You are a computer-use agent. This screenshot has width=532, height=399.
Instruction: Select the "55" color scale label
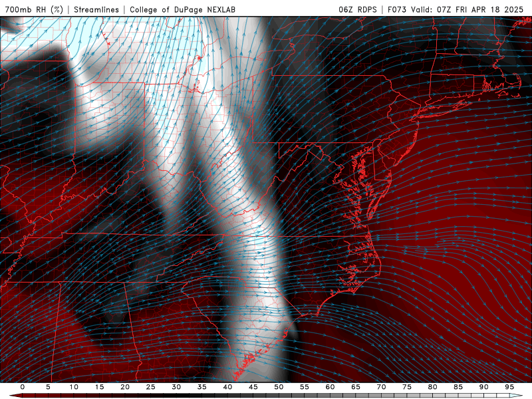tap(305, 387)
